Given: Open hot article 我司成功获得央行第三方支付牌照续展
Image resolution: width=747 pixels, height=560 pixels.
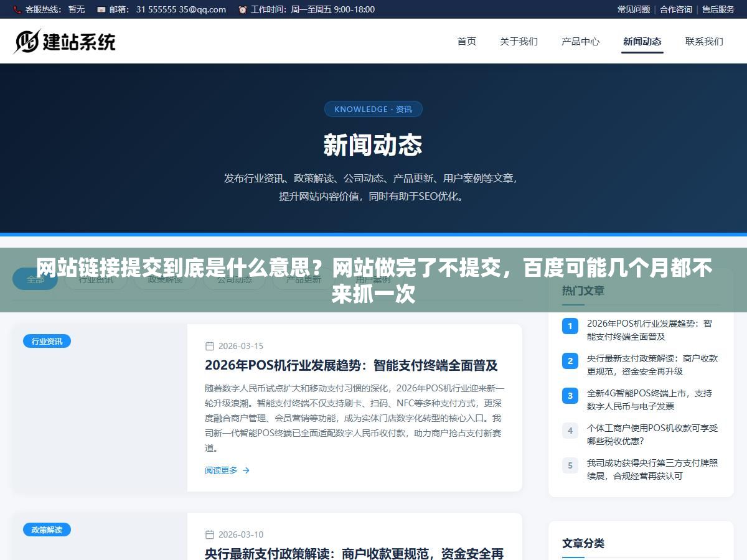Looking at the screenshot, I should (x=652, y=469).
